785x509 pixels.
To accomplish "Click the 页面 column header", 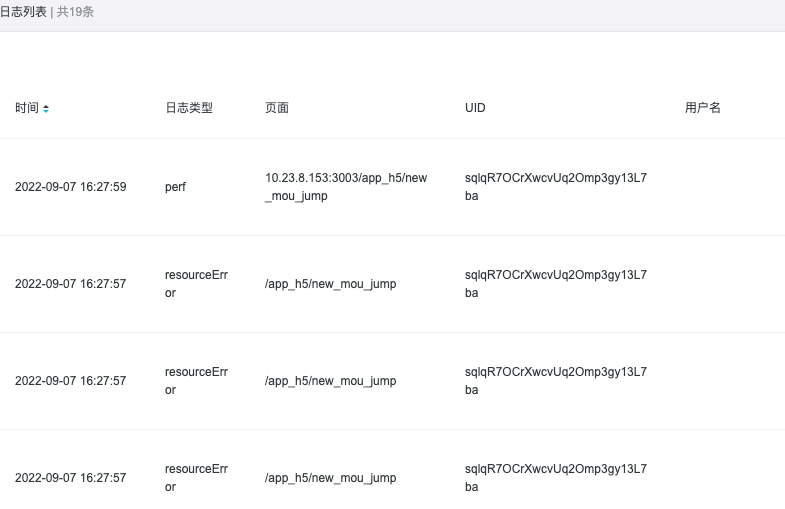I will pos(277,108).
